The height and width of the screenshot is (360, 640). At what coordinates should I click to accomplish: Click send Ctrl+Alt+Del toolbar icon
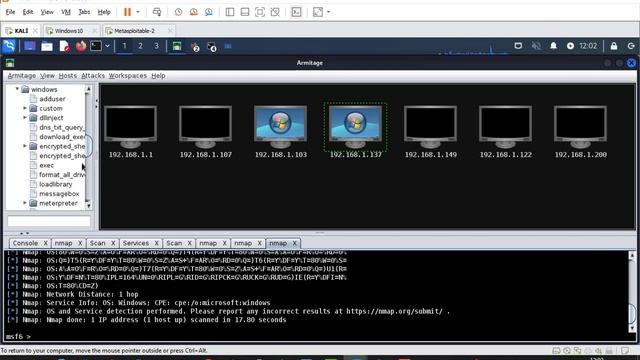[x=157, y=12]
